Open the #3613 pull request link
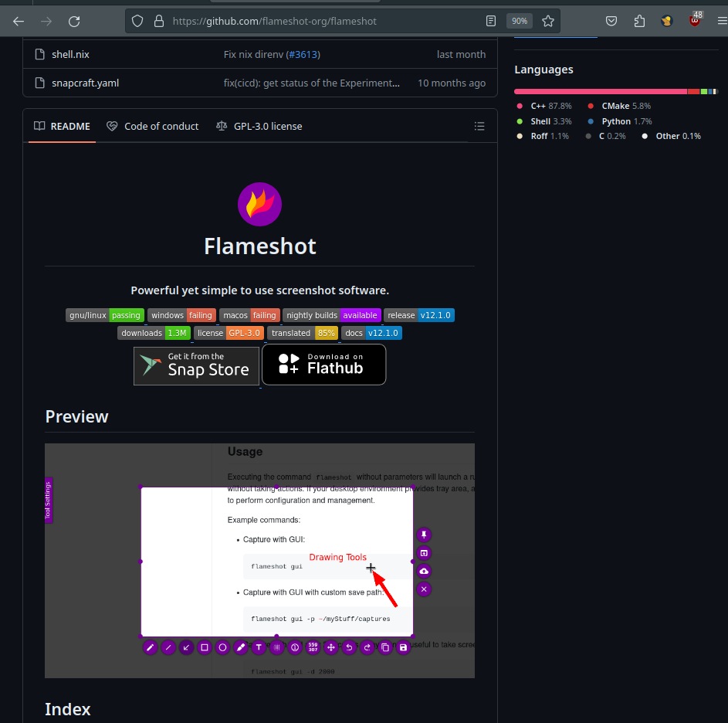The image size is (728, 723). click(x=303, y=54)
